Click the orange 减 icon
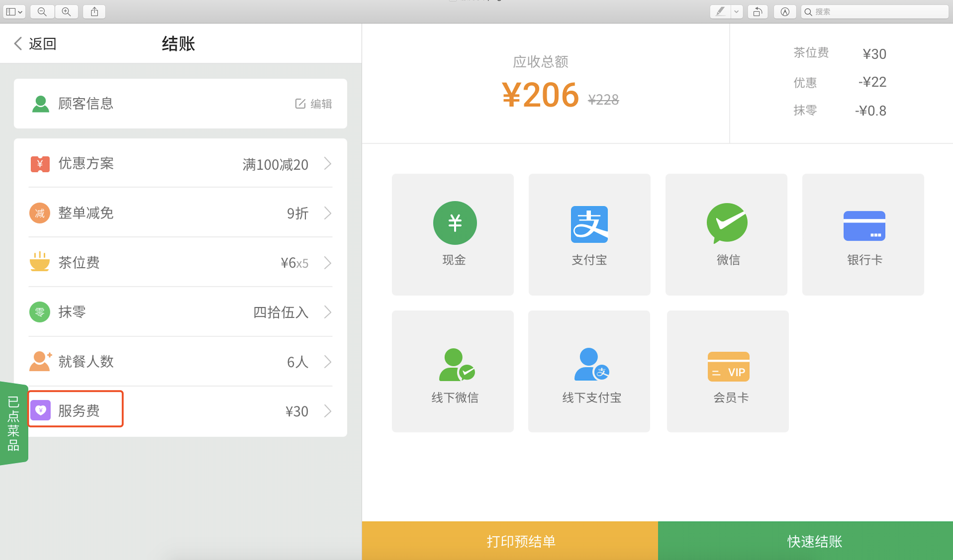Image resolution: width=953 pixels, height=560 pixels. [x=40, y=213]
